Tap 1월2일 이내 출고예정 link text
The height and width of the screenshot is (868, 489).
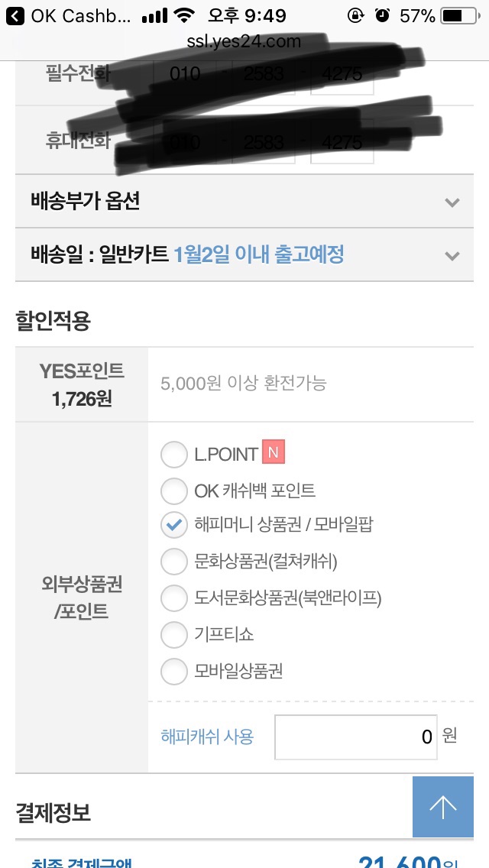pyautogui.click(x=259, y=254)
